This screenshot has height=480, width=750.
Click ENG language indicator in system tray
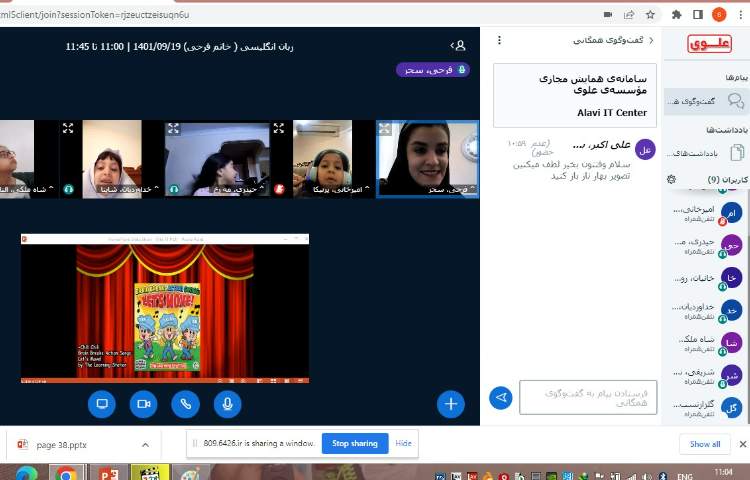coord(684,476)
